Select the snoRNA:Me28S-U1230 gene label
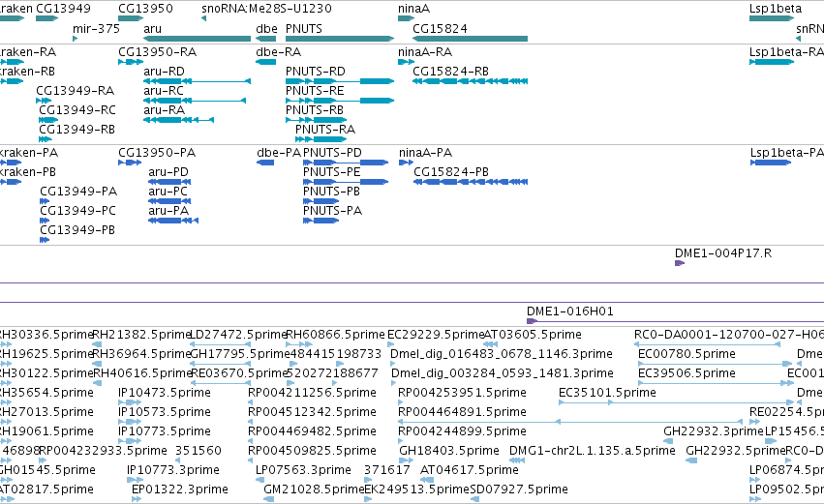The image size is (824, 504). point(266,9)
